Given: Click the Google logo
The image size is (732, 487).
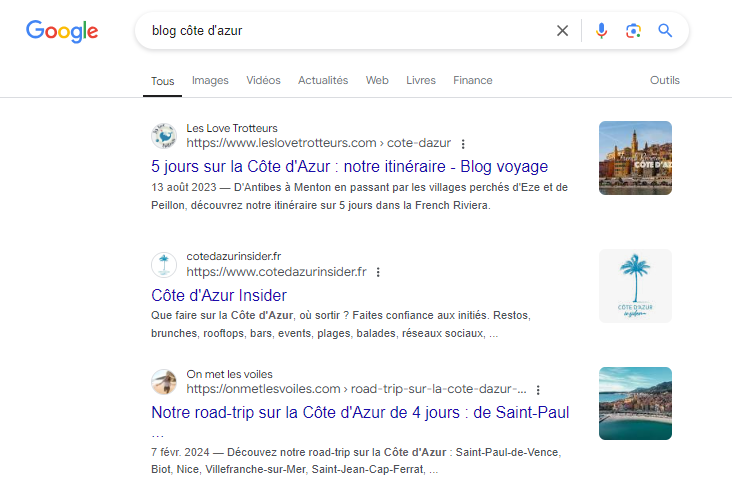Looking at the screenshot, I should coord(62,31).
